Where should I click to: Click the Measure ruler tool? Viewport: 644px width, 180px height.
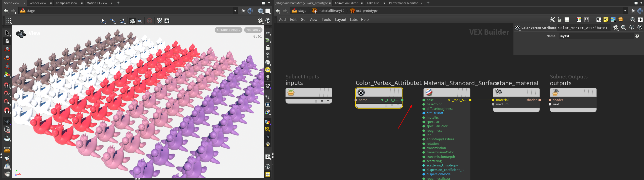7,150
